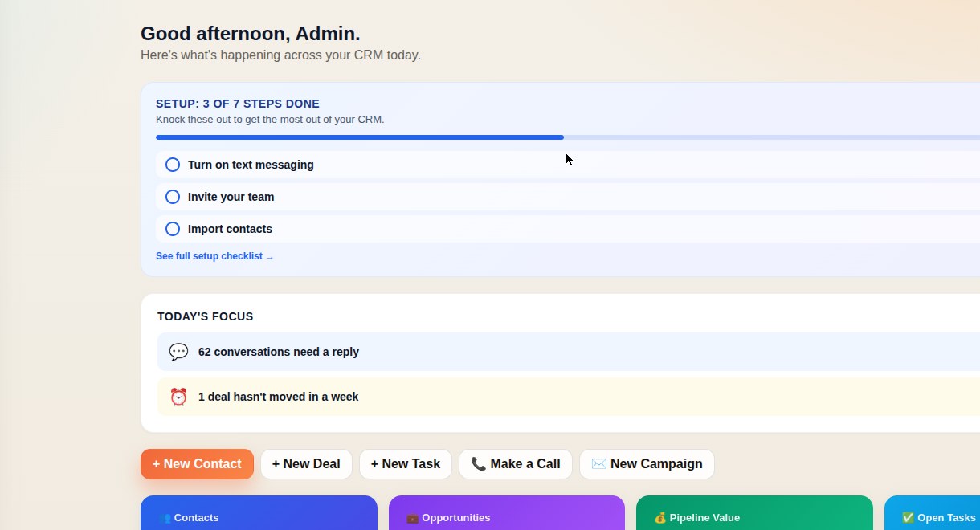The height and width of the screenshot is (530, 980).
Task: Add a task with '+ New Task'
Action: pos(406,464)
